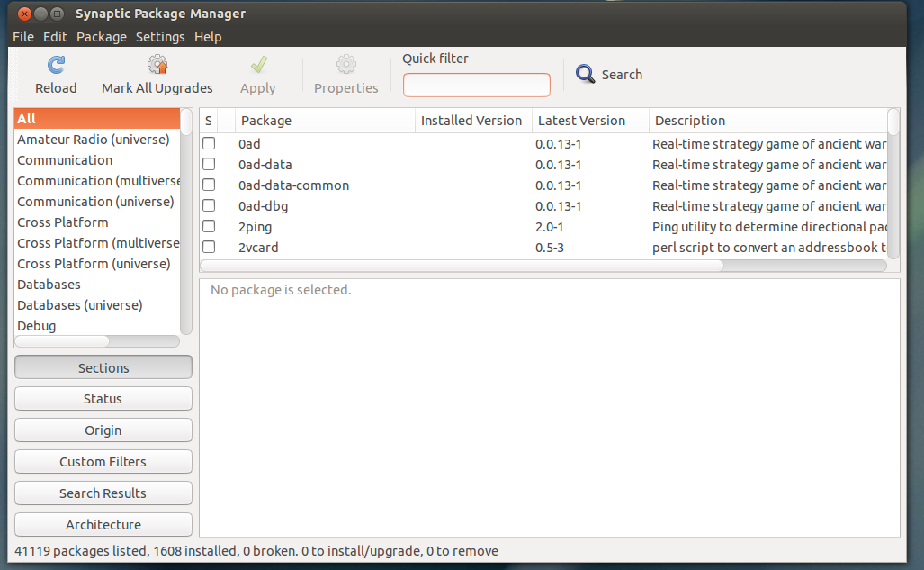Screen dimensions: 924x570
Task: Mark the 2ping package checkbox
Action: (x=209, y=227)
